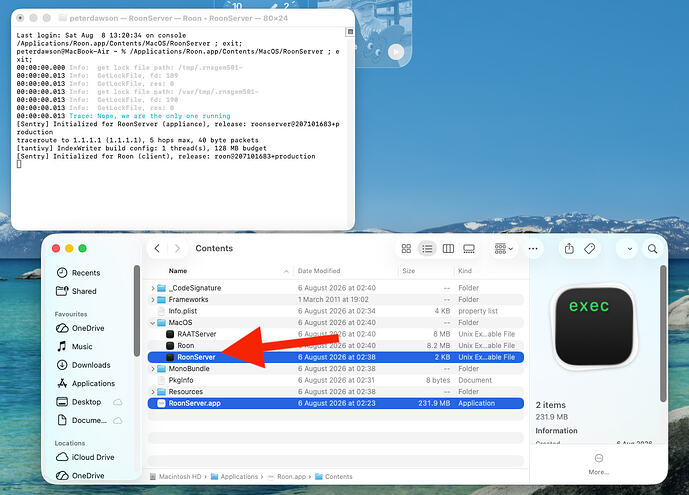Expand the MonoBundle folder
The width and height of the screenshot is (689, 495).
click(152, 369)
